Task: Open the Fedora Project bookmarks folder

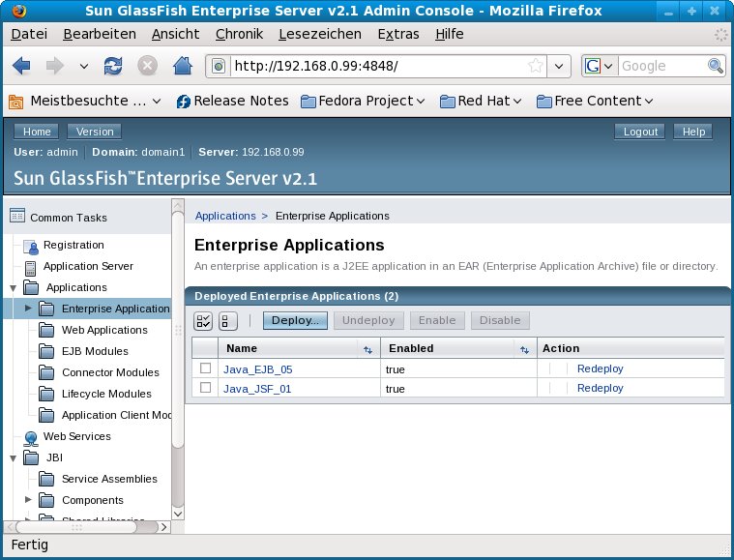Action: point(363,101)
